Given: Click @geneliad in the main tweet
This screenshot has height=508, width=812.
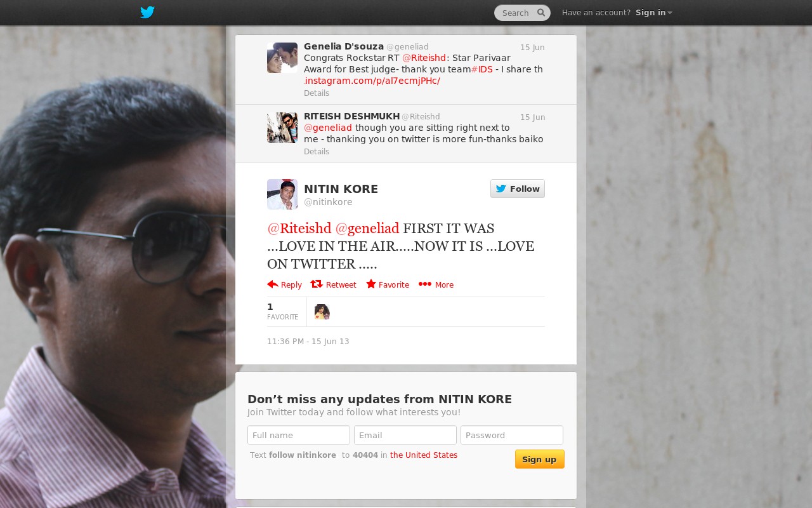Looking at the screenshot, I should (367, 229).
